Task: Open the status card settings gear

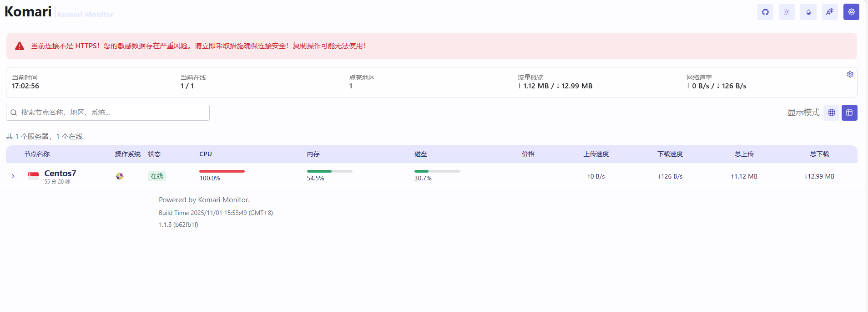Action: (x=850, y=74)
